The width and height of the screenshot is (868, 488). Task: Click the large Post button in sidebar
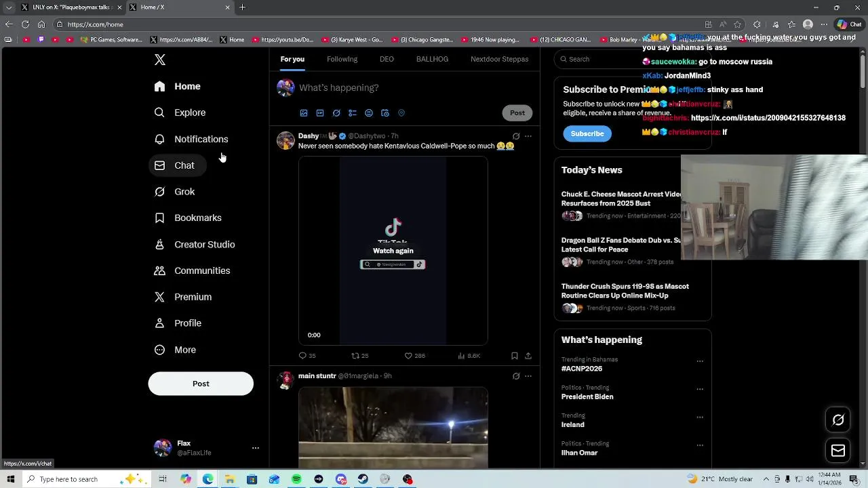pos(201,384)
